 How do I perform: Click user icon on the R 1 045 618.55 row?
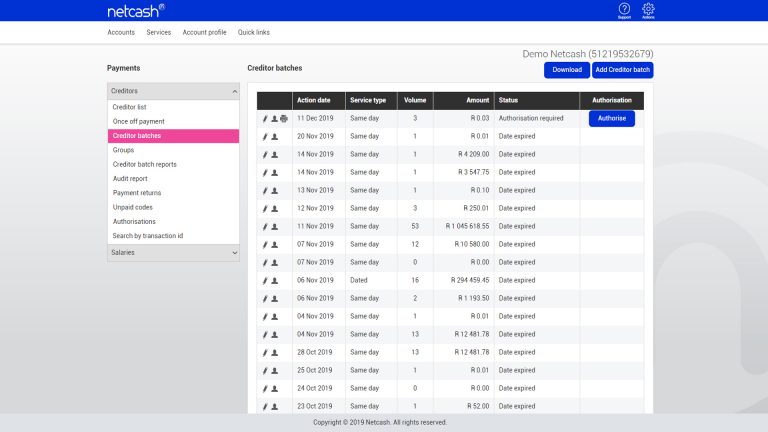pyautogui.click(x=274, y=227)
